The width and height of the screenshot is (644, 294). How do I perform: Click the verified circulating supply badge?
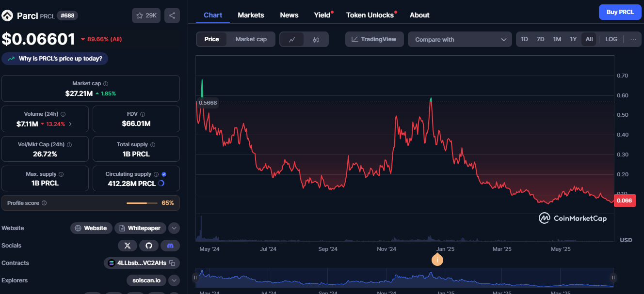(164, 174)
